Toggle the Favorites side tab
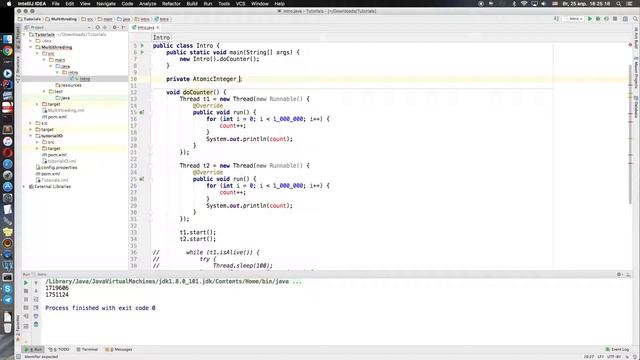 coord(18,328)
